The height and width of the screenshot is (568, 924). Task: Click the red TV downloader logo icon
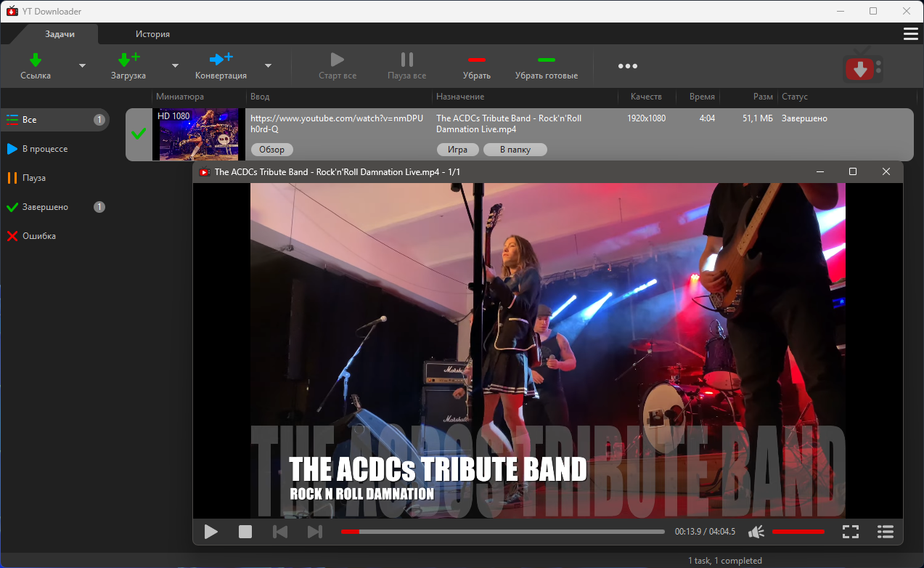tap(862, 67)
